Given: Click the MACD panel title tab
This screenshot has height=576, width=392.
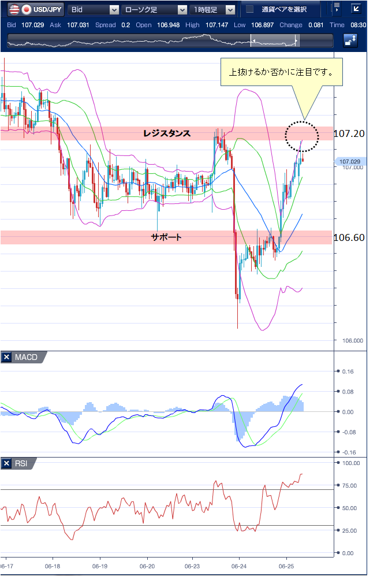Looking at the screenshot, I should click(26, 358).
